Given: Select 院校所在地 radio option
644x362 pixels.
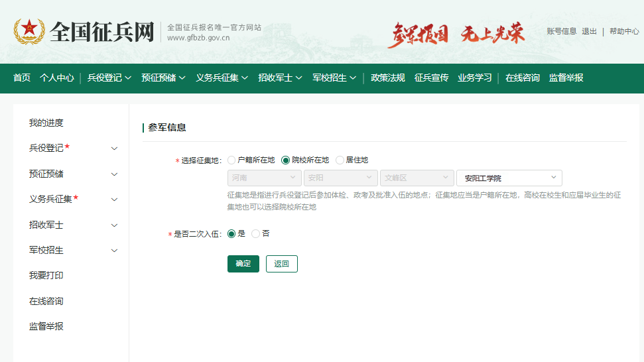Looking at the screenshot, I should pos(286,160).
